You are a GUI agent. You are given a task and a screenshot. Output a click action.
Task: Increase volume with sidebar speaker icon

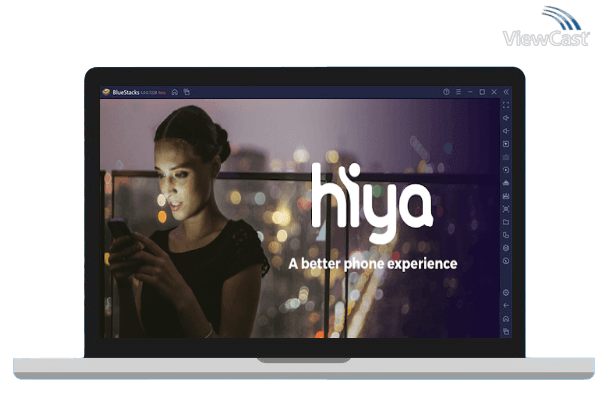coord(506,118)
